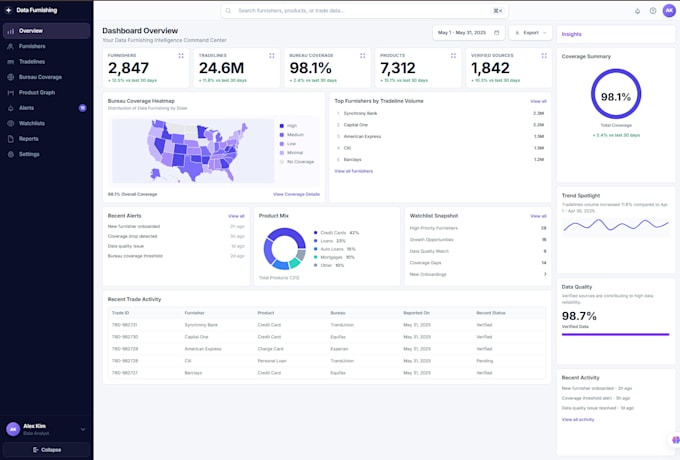
Task: Go to Tradelines in the sidebar
Action: (x=46, y=62)
